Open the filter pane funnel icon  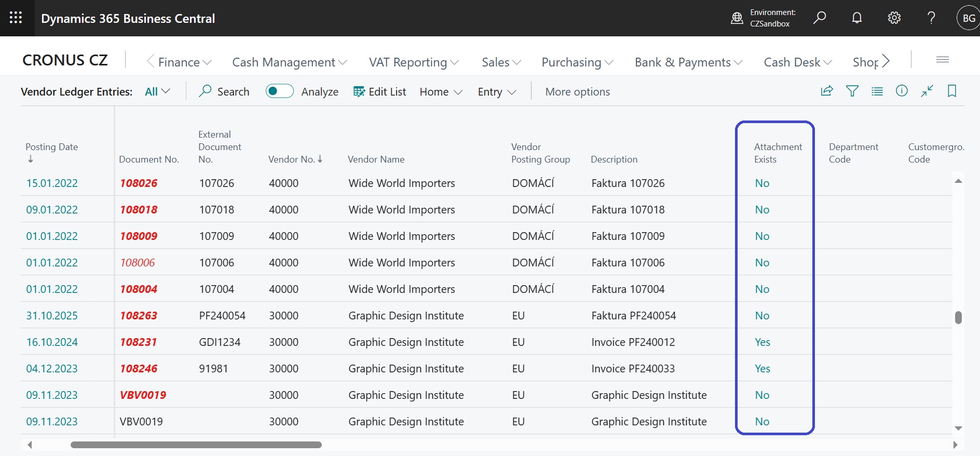point(852,91)
